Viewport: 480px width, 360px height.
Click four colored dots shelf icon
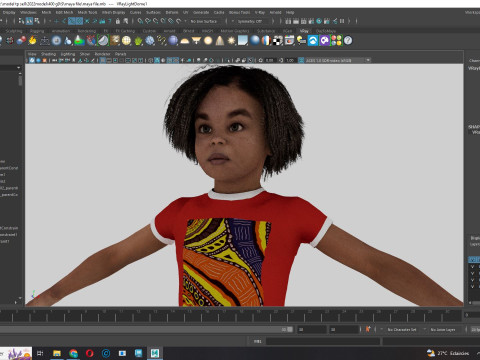pyautogui.click(x=336, y=41)
